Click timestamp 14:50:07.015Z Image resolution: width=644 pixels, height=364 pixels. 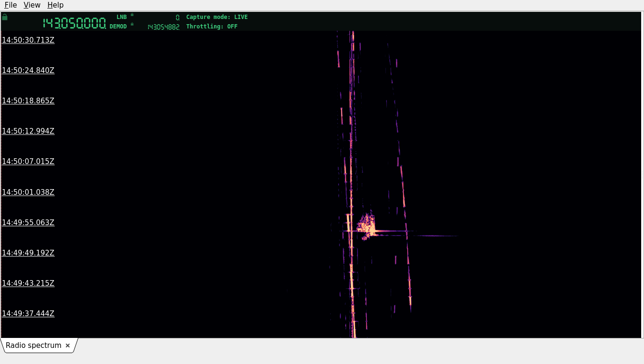[28, 162]
